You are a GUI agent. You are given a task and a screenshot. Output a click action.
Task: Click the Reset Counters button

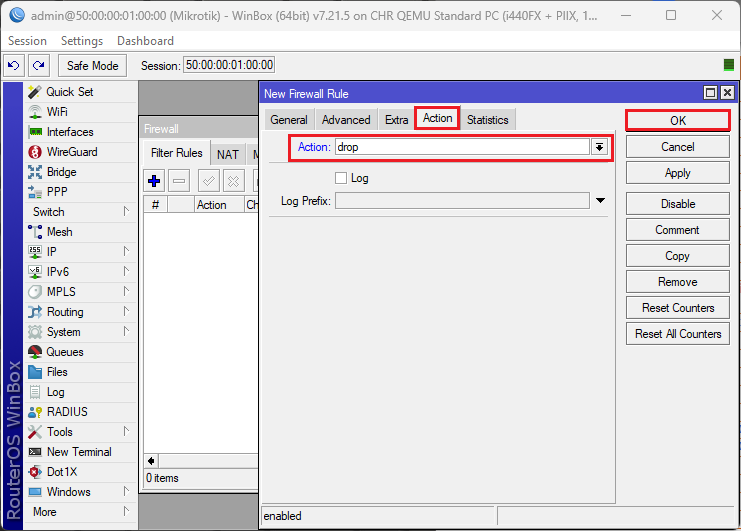point(678,308)
